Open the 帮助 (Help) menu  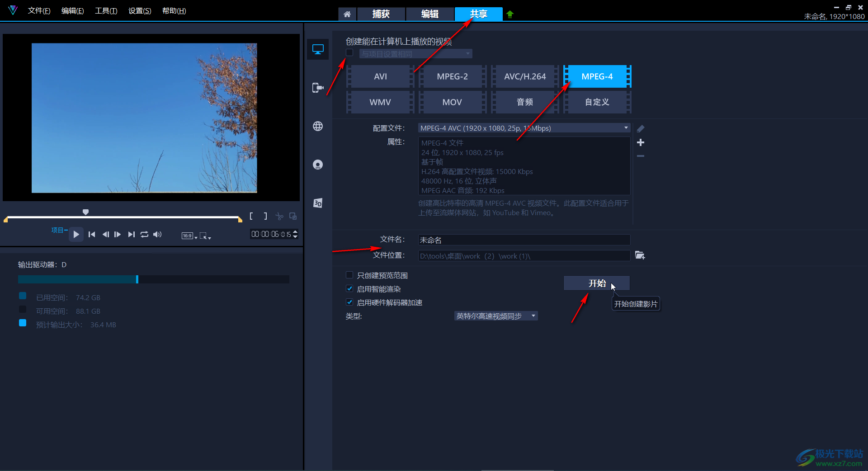[x=174, y=10]
